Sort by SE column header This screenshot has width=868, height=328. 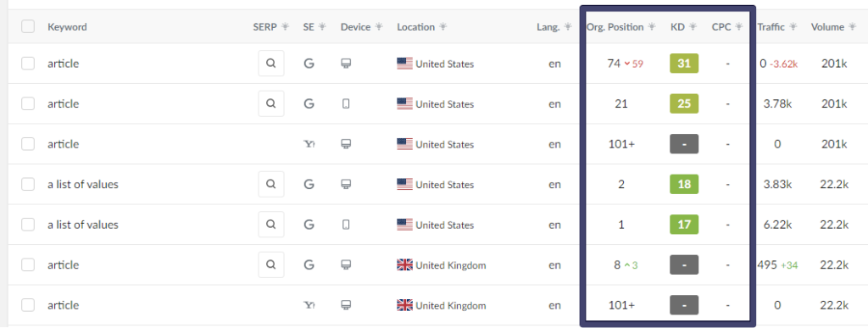coord(309,27)
